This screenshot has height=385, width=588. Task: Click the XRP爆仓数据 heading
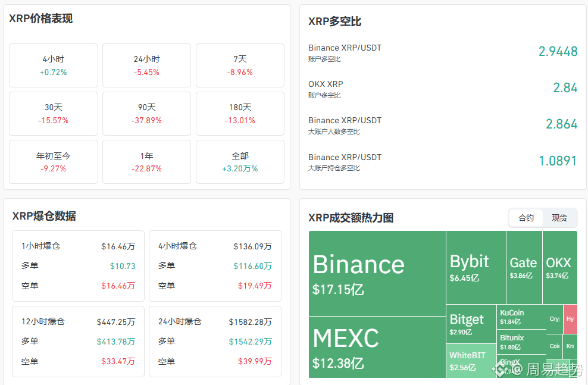point(44,216)
